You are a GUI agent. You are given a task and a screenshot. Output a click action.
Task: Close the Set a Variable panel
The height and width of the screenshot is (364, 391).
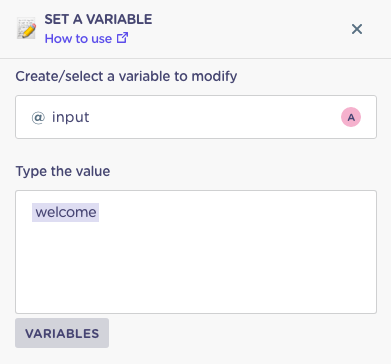tap(357, 29)
